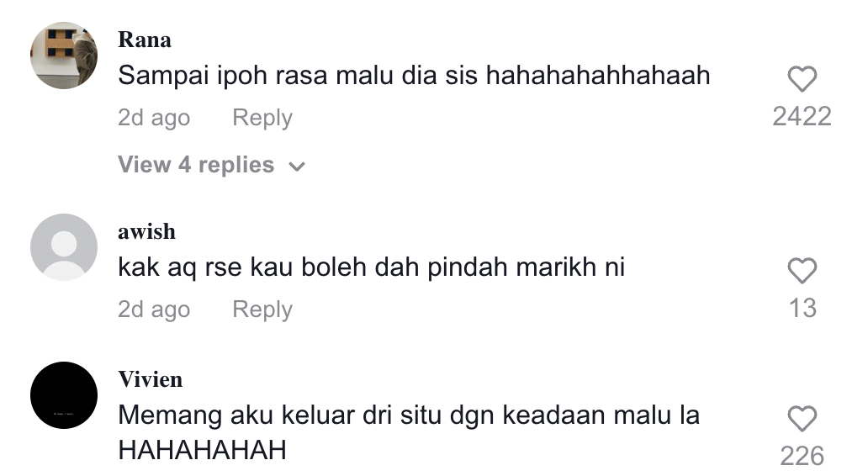The width and height of the screenshot is (868, 476).
Task: Select the 2422 like count
Action: coord(802,117)
